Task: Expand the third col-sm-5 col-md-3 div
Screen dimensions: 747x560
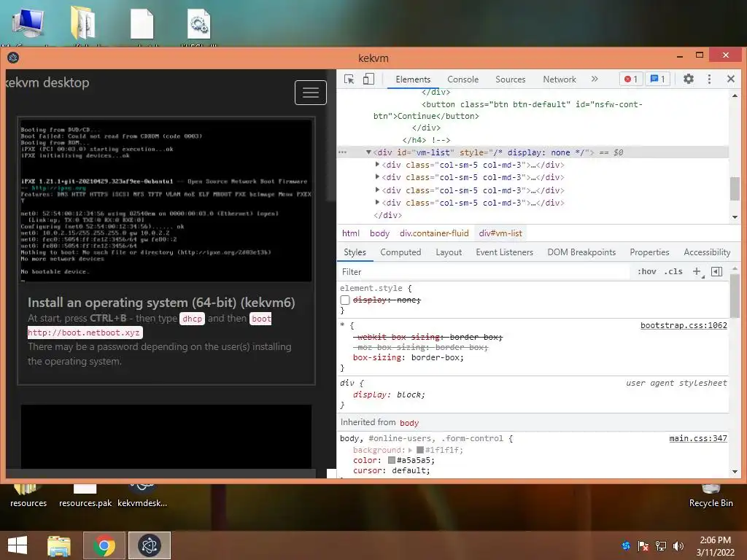Action: (377, 190)
